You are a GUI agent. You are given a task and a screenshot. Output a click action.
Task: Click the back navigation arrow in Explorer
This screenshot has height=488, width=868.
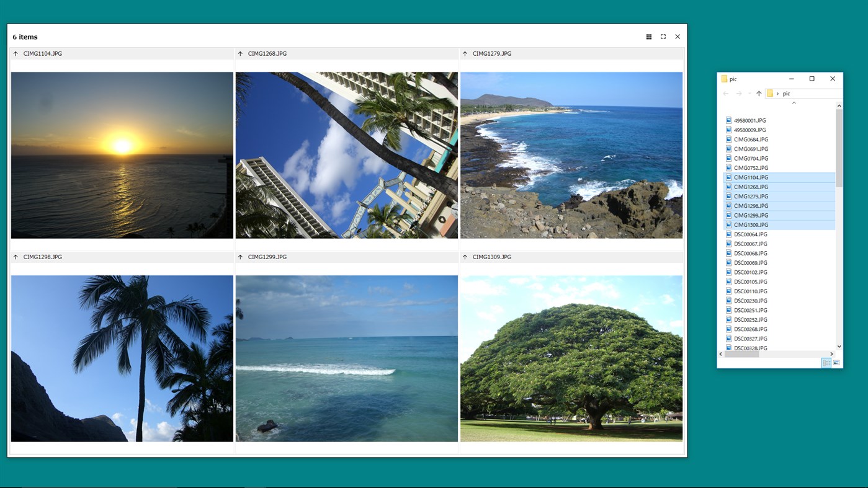(x=725, y=93)
